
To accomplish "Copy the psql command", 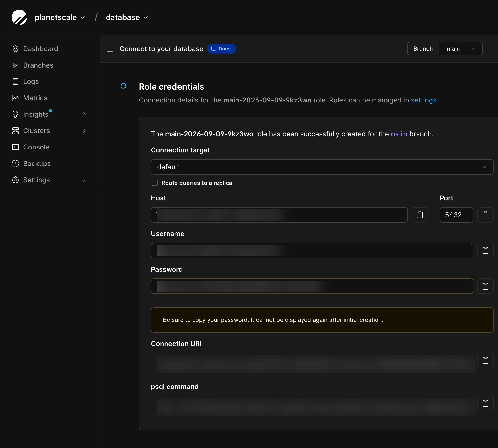I will [485, 403].
